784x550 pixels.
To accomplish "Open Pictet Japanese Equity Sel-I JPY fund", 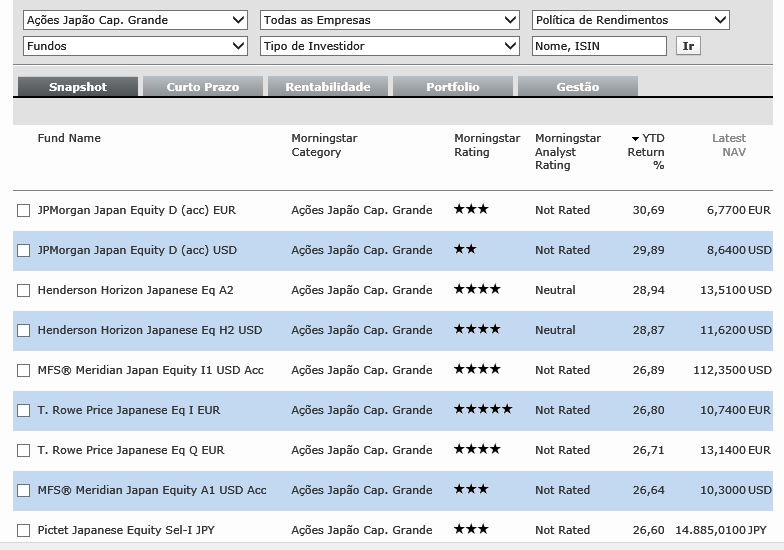I will coord(126,530).
